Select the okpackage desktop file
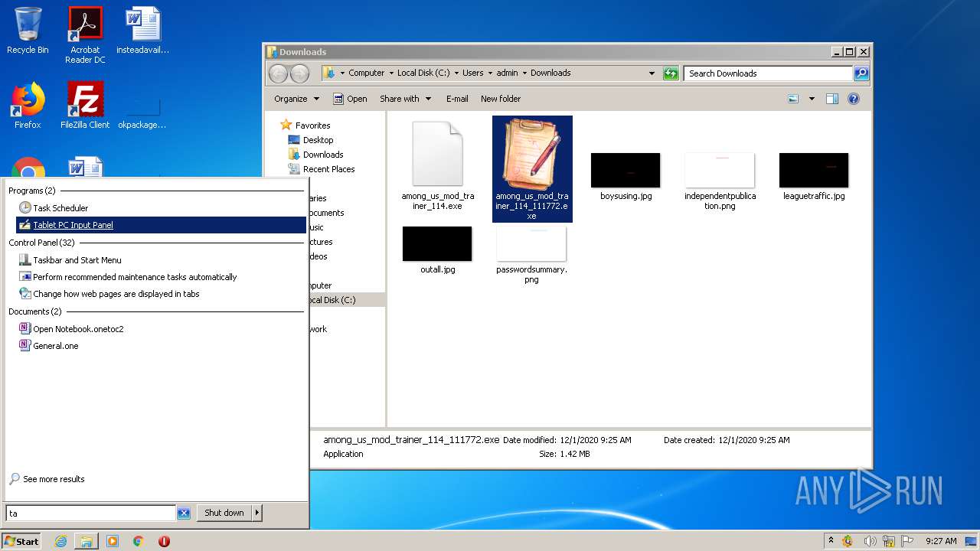980x551 pixels. click(x=142, y=113)
